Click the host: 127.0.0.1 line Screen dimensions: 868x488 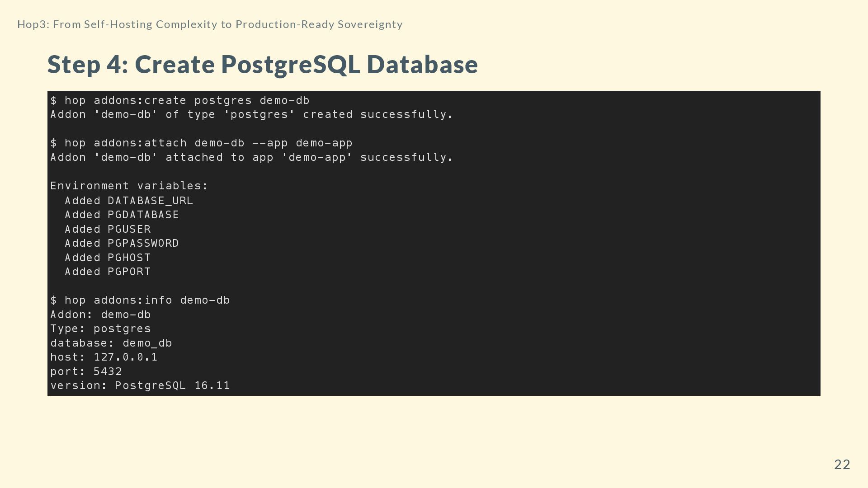click(104, 357)
